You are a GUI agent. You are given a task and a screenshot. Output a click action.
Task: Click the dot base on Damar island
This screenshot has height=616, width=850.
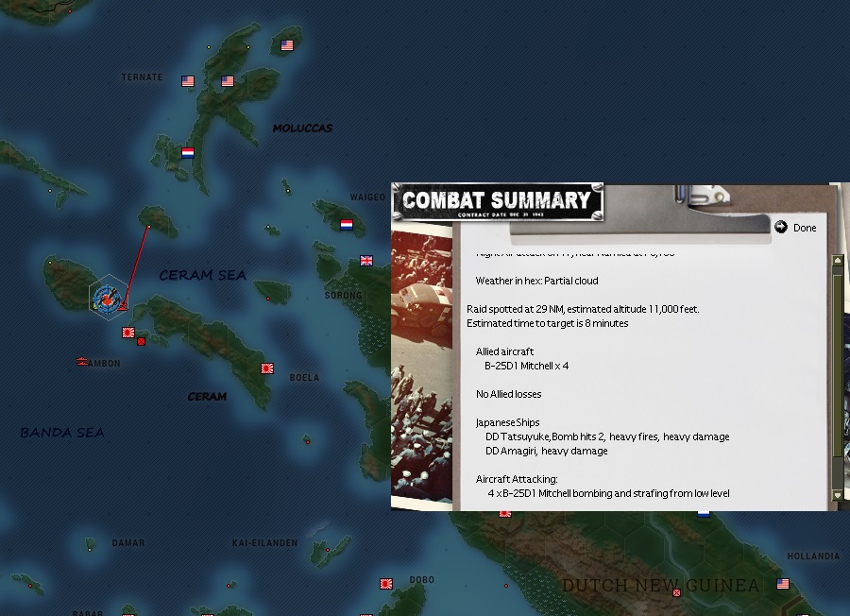[x=90, y=550]
